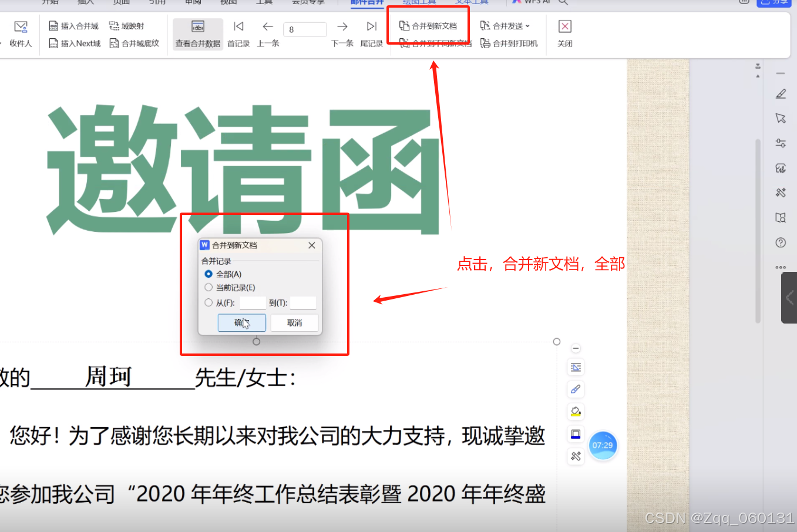The height and width of the screenshot is (532, 797).
Task: Open the yellow fill color bucket
Action: coord(576,412)
